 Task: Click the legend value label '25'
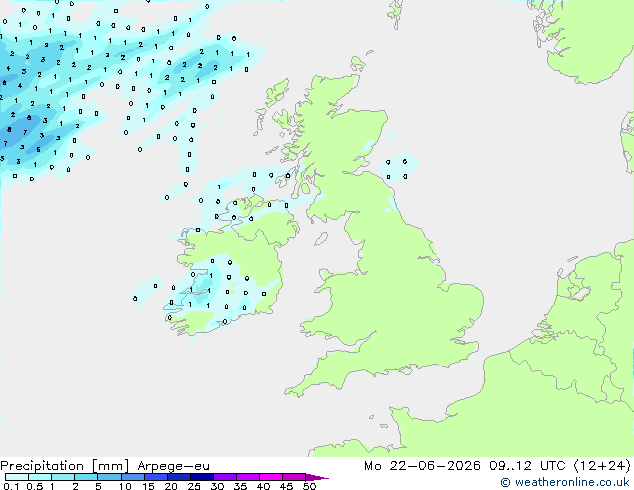click(x=194, y=486)
